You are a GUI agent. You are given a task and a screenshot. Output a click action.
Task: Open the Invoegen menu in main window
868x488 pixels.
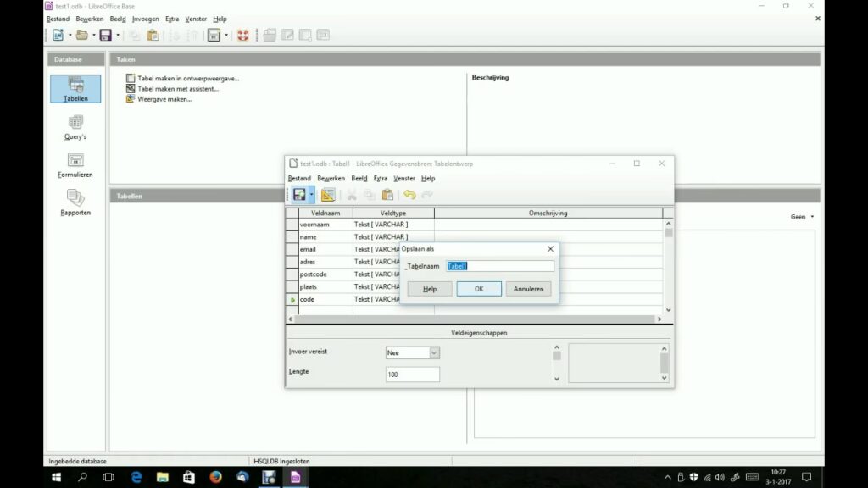click(145, 19)
